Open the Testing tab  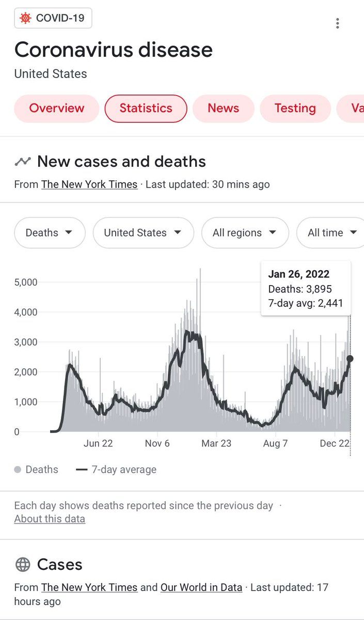point(295,109)
